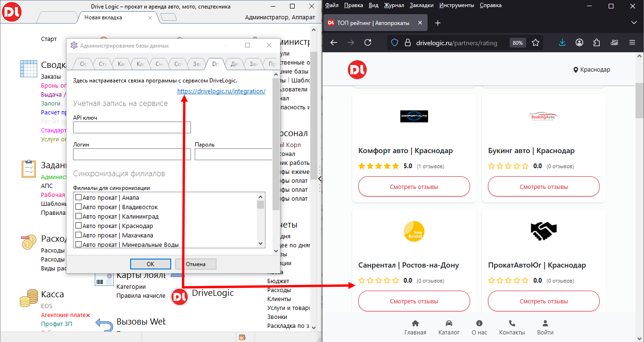The width and height of the screenshot is (644, 342).
Task: Click the Сводка calendar grid icon
Action: tap(29, 68)
